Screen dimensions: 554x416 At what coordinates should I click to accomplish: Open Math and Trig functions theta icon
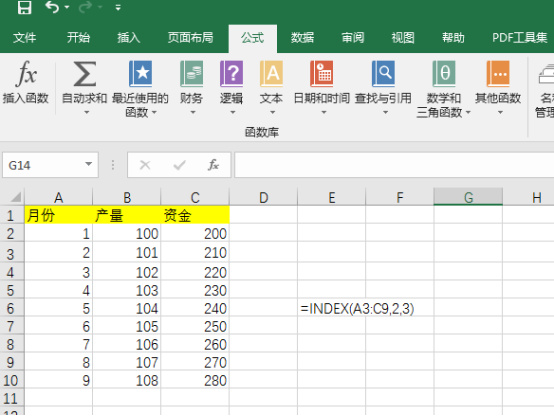coord(444,74)
